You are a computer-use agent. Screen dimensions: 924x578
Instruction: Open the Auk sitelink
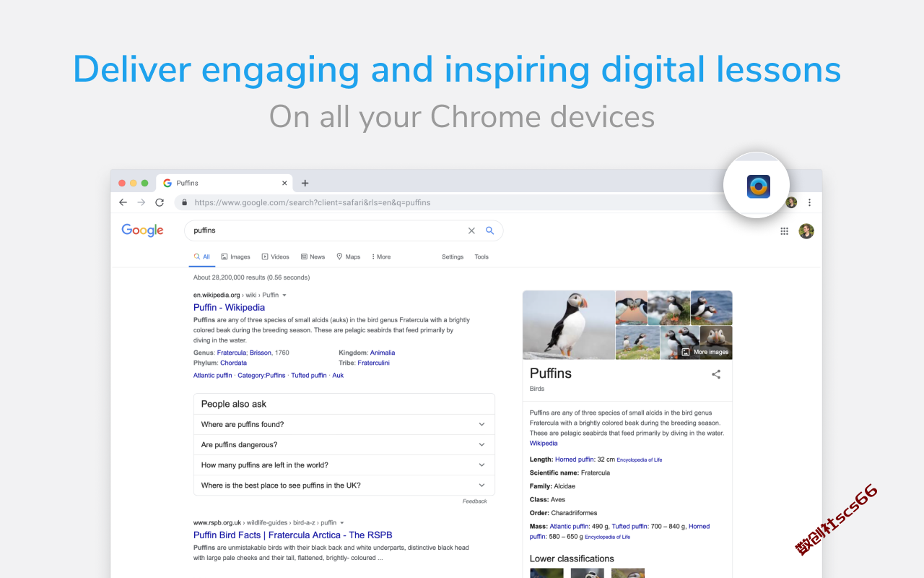coord(338,376)
